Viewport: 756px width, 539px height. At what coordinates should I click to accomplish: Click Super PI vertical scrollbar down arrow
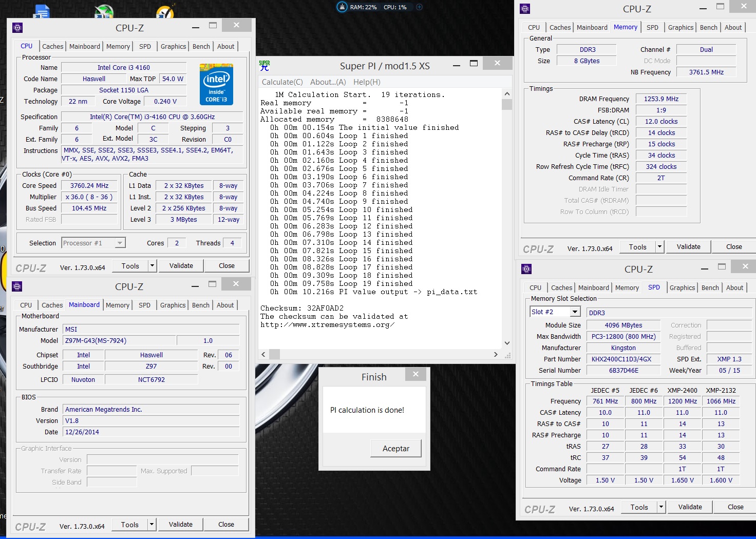[x=507, y=343]
